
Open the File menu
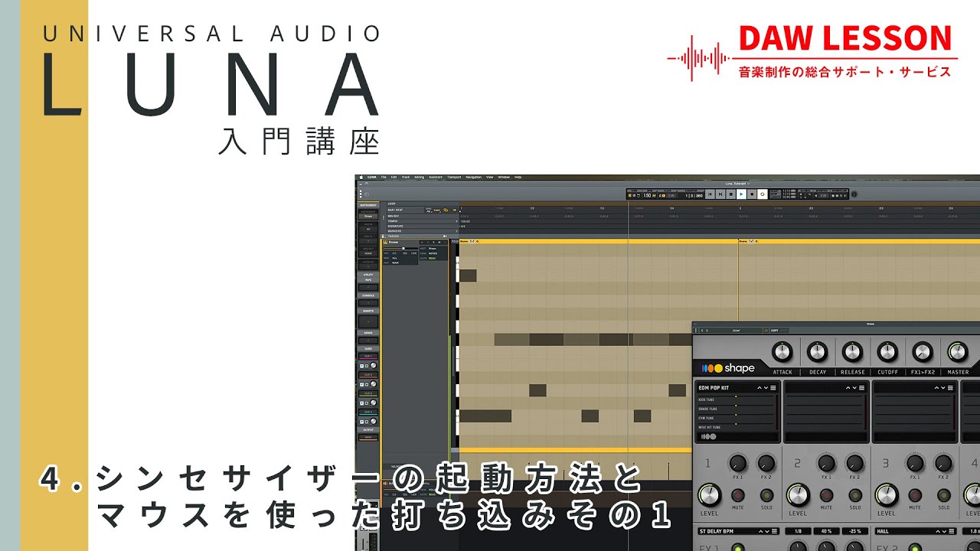[x=384, y=177]
